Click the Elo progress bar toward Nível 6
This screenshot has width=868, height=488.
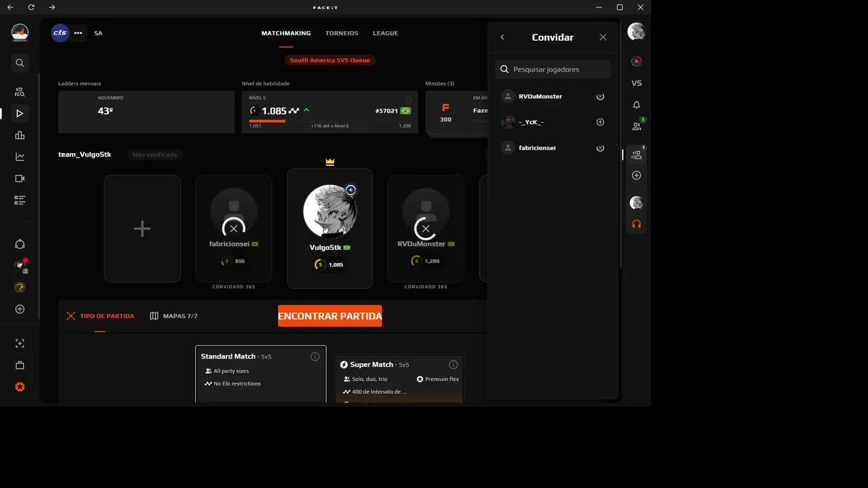[x=330, y=121]
